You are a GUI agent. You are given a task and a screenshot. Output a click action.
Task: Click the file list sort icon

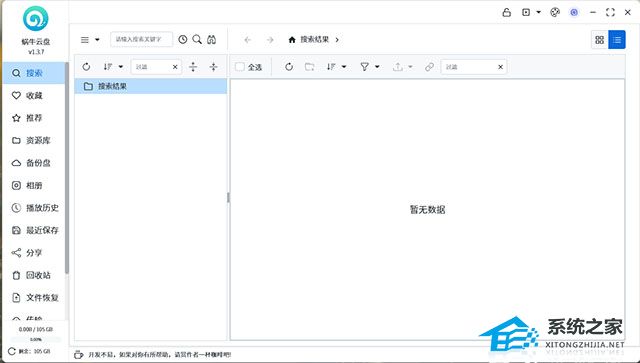pos(331,67)
